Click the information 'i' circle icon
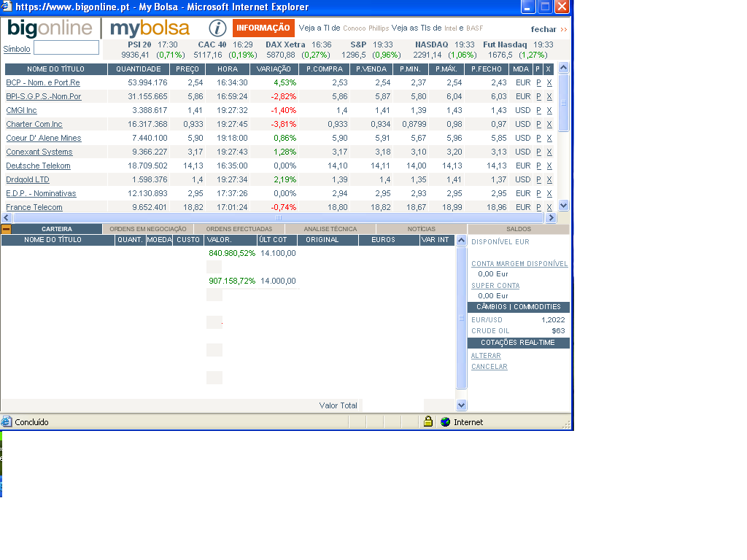 pos(217,28)
